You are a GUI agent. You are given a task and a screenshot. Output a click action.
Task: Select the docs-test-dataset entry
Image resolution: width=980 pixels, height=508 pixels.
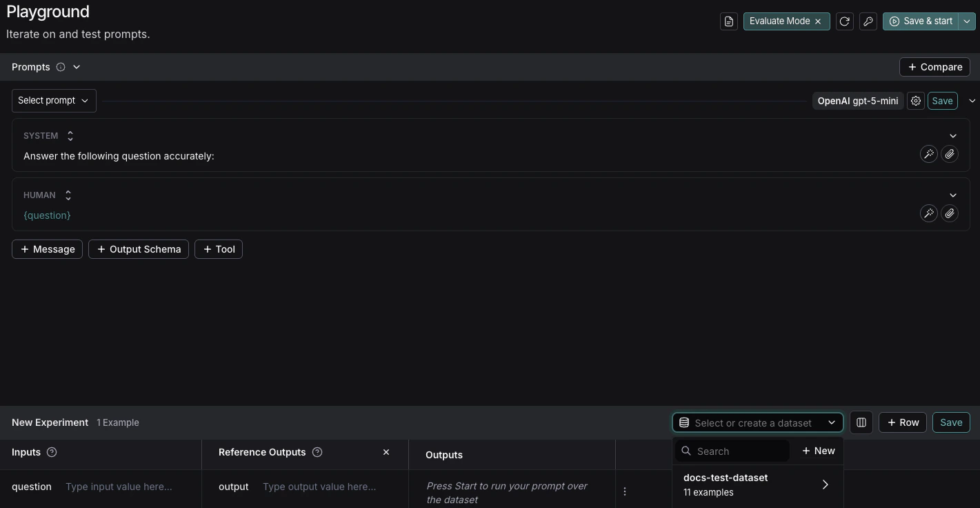pyautogui.click(x=726, y=484)
